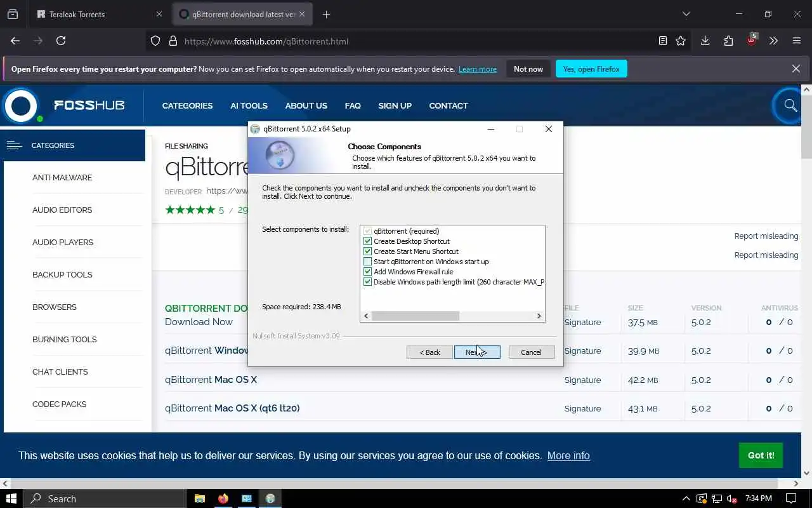This screenshot has height=508, width=812.
Task: Click Back in the setup dialog
Action: click(x=429, y=352)
